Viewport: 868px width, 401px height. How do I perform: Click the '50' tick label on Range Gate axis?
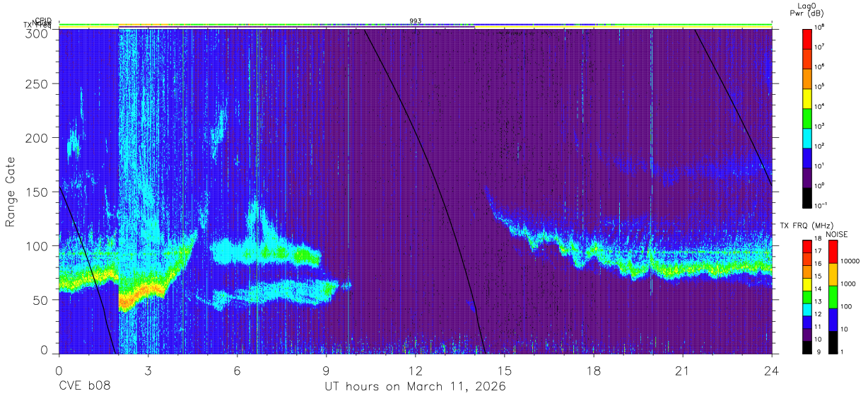click(x=40, y=300)
